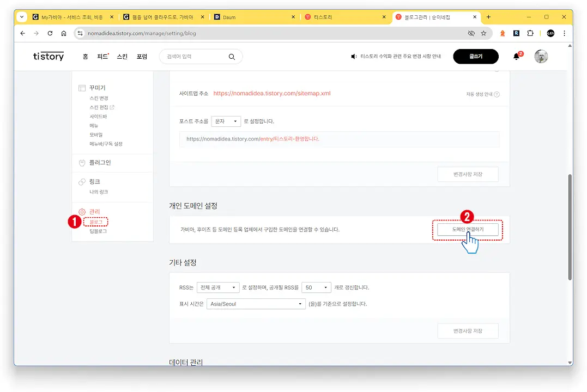Click the 도메인 연결하기 button

pos(469,229)
